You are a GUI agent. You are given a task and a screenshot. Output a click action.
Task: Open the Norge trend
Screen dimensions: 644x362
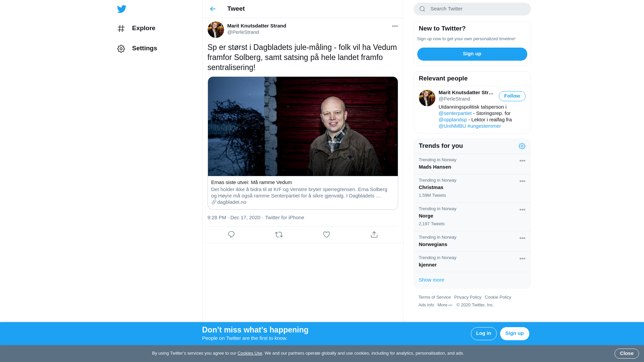[x=472, y=217]
